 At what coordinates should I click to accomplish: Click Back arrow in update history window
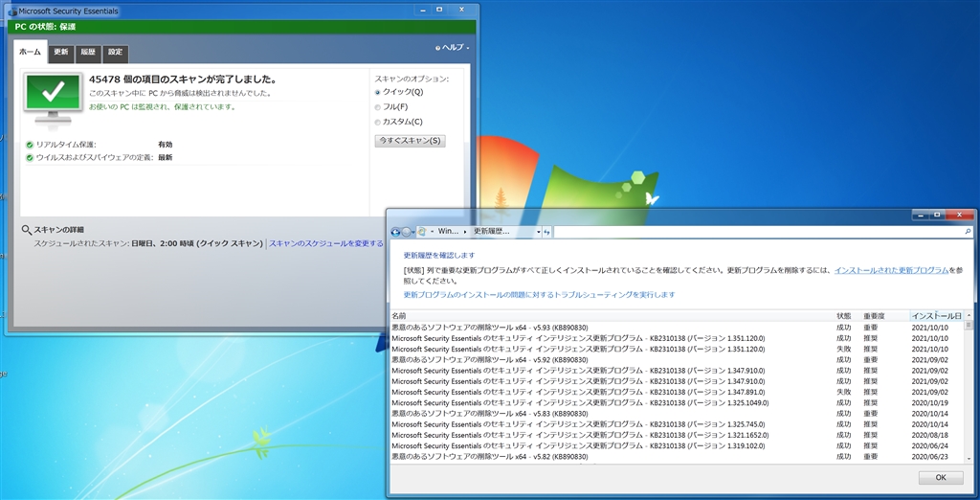click(395, 232)
